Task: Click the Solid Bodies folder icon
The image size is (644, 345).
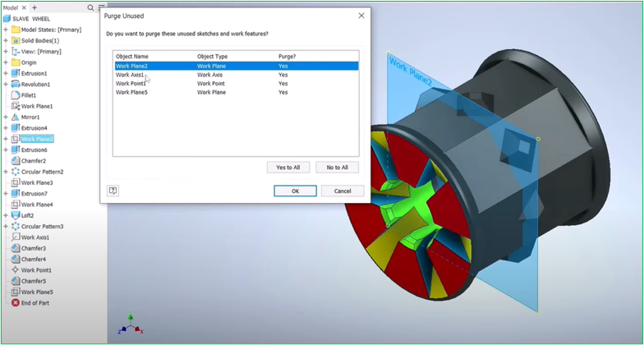Action: 16,41
